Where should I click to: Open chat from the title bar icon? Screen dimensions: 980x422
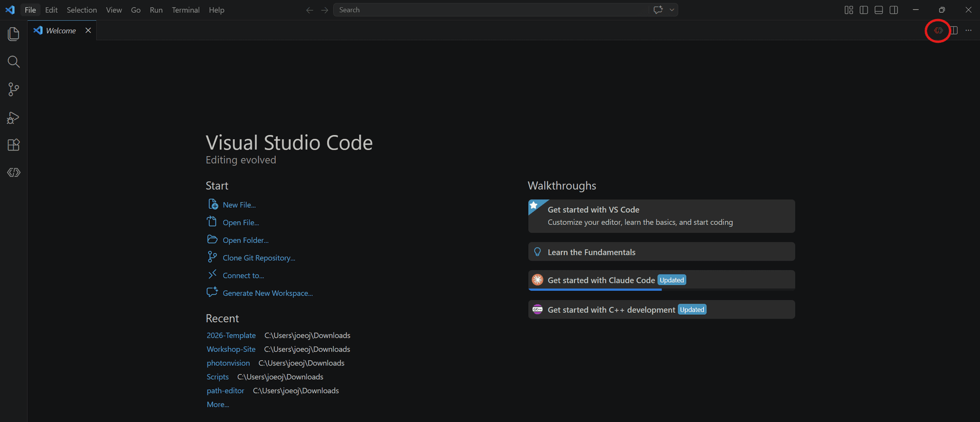point(658,10)
